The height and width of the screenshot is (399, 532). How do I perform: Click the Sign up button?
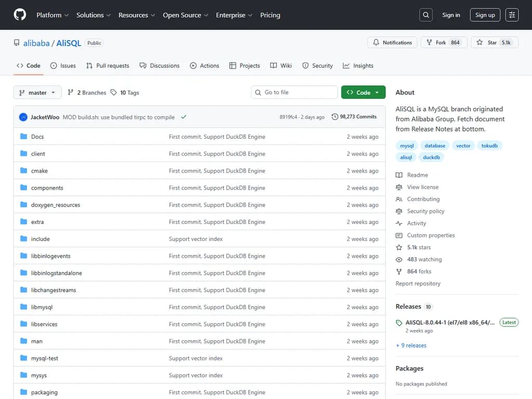(x=485, y=15)
